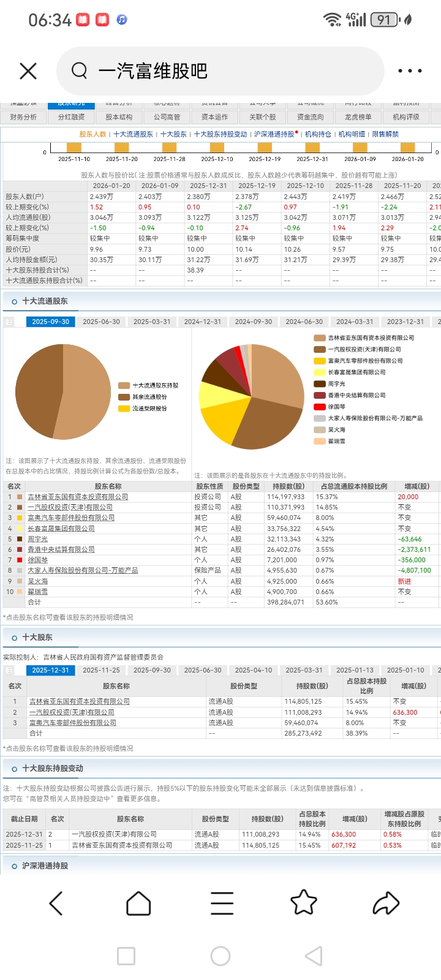Open the 关联个股 tab
This screenshot has width=441, height=980.
(263, 117)
